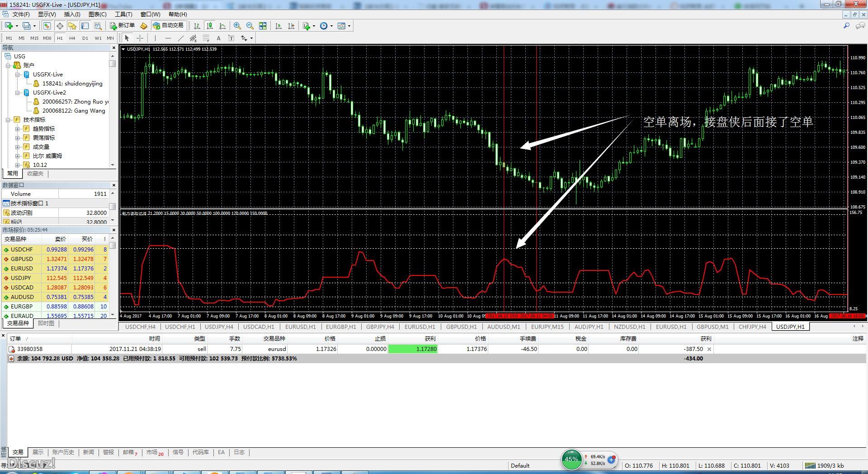This screenshot has width=868, height=474.
Task: Click the navigator panel scrollbar thumb
Action: point(113,64)
